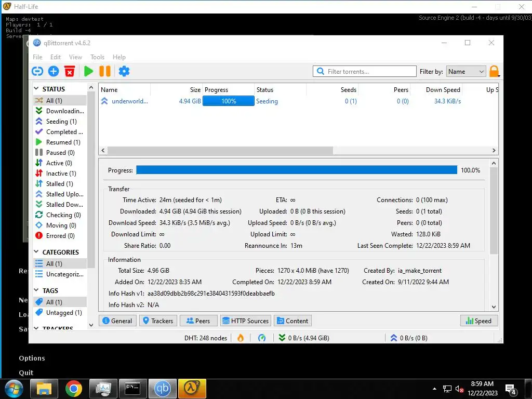This screenshot has height=399, width=532.
Task: Toggle alternative speed limits gauge icon
Action: pyautogui.click(x=262, y=338)
